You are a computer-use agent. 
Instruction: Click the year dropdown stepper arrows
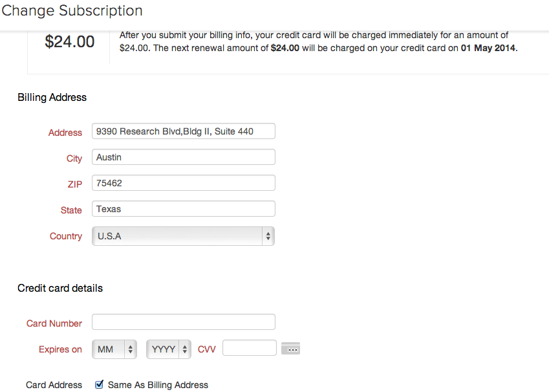185,349
